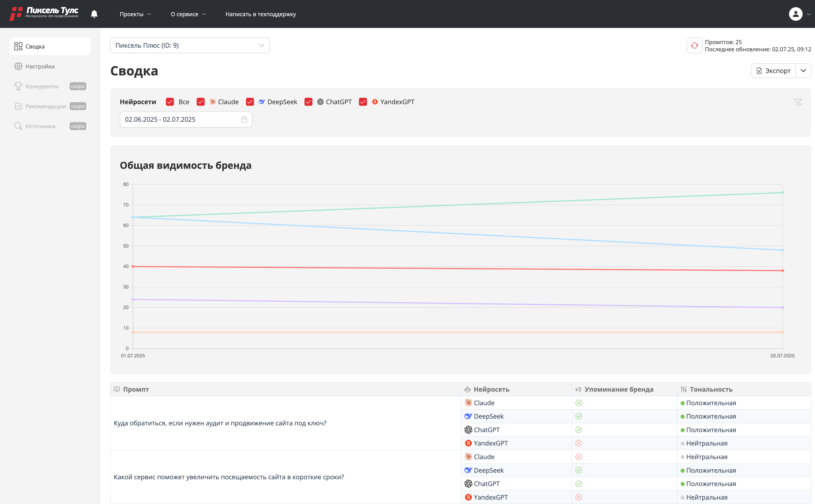Click the Упоминание бренда megaphone icon

(x=579, y=389)
